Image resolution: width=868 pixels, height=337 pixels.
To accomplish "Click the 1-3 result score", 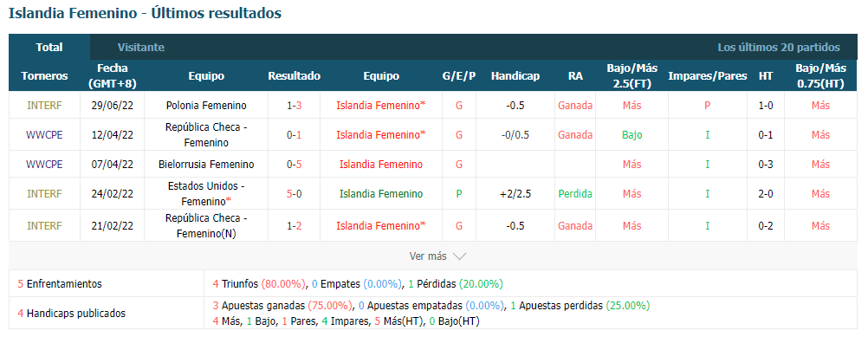I will click(x=294, y=105).
